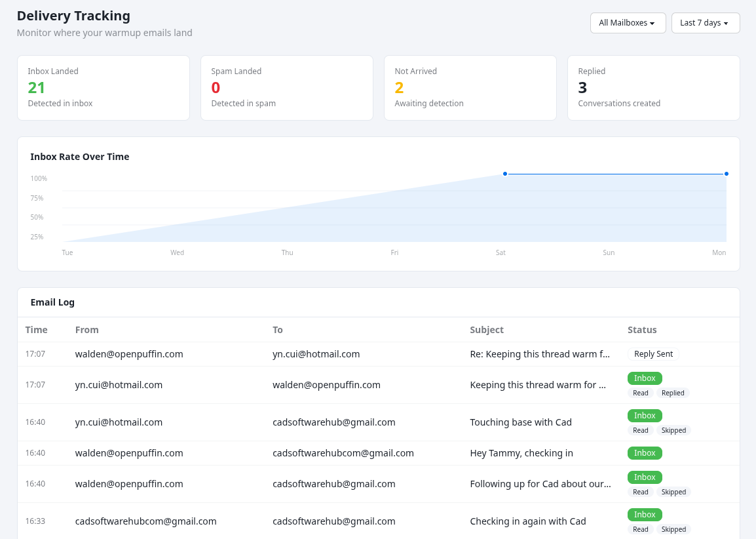Select the Inbox Landed stat card
The height and width of the screenshot is (539, 756).
coord(103,87)
